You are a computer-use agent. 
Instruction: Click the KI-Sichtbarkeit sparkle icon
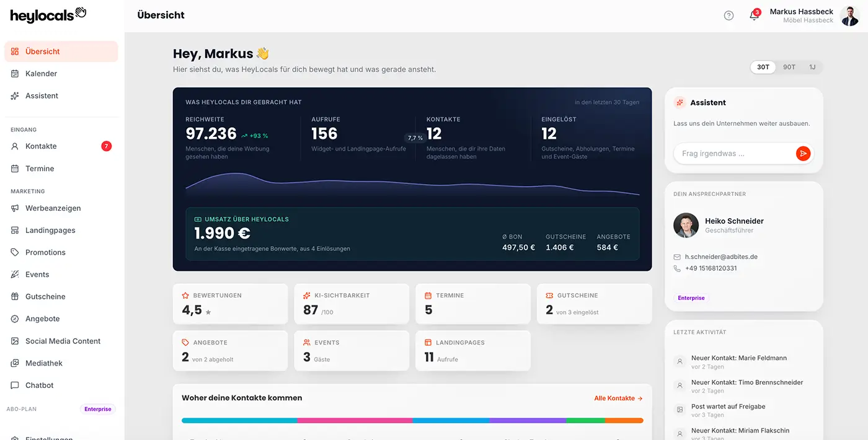click(x=307, y=296)
